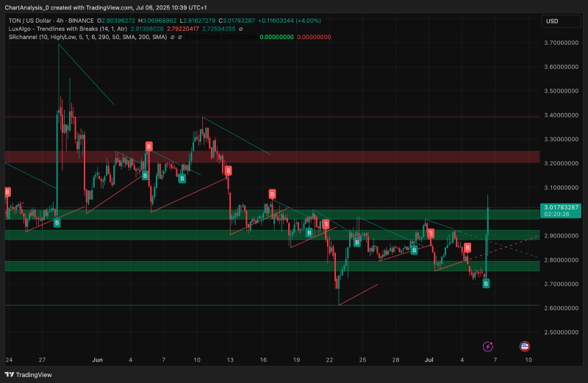
Task: Click the current price label 3.01783287
Action: pyautogui.click(x=561, y=211)
